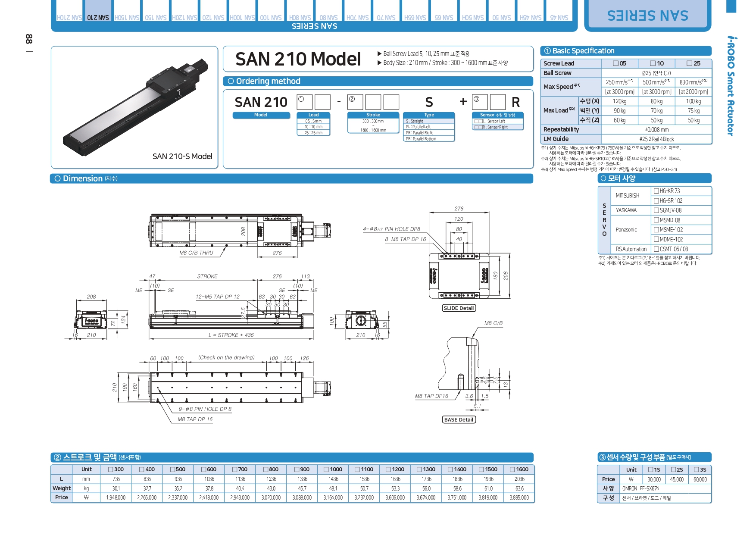This screenshot has width=756, height=535.
Task: Tick the 1S sensor quantity checkbox
Action: pyautogui.click(x=651, y=469)
